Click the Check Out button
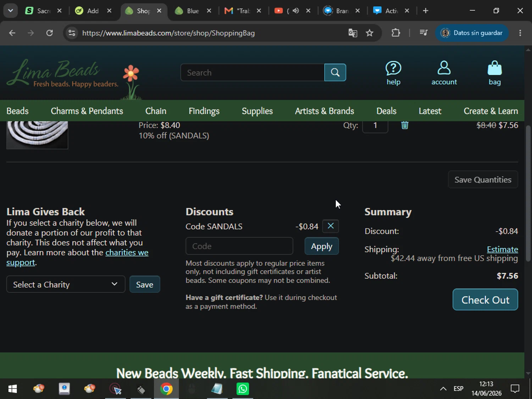 485,300
